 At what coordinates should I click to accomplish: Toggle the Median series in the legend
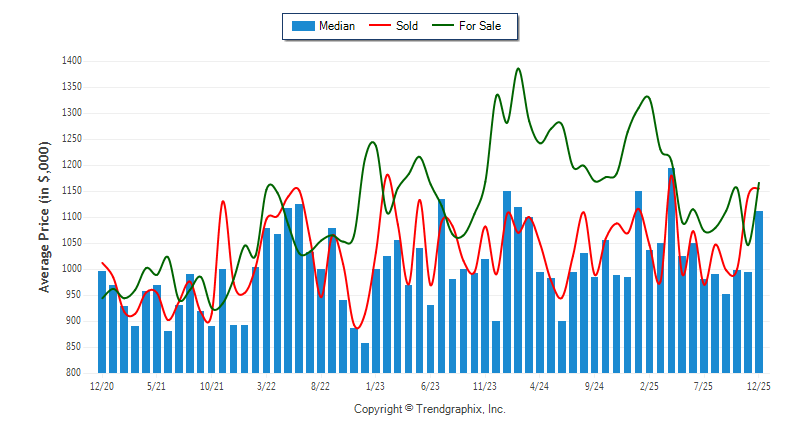336,26
